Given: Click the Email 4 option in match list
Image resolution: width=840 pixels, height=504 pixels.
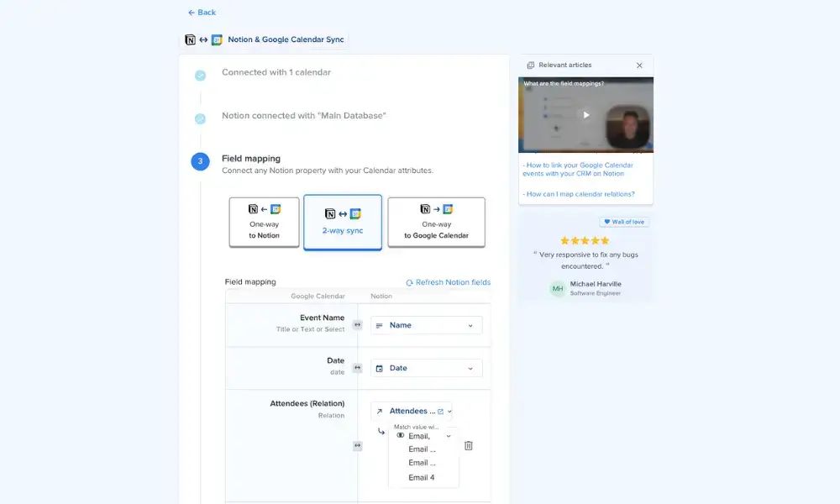Looking at the screenshot, I should coord(422,478).
